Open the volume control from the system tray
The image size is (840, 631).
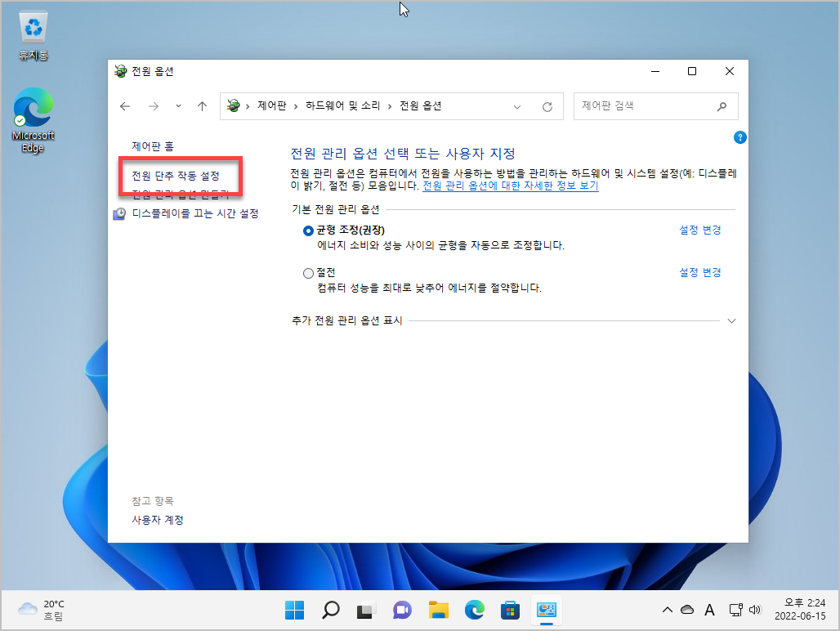point(754,610)
